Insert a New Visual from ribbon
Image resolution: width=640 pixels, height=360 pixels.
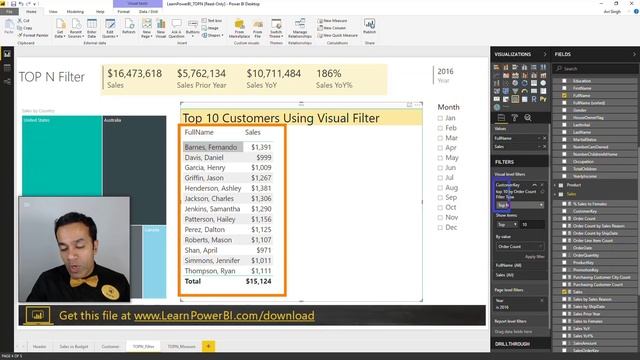coord(161,28)
